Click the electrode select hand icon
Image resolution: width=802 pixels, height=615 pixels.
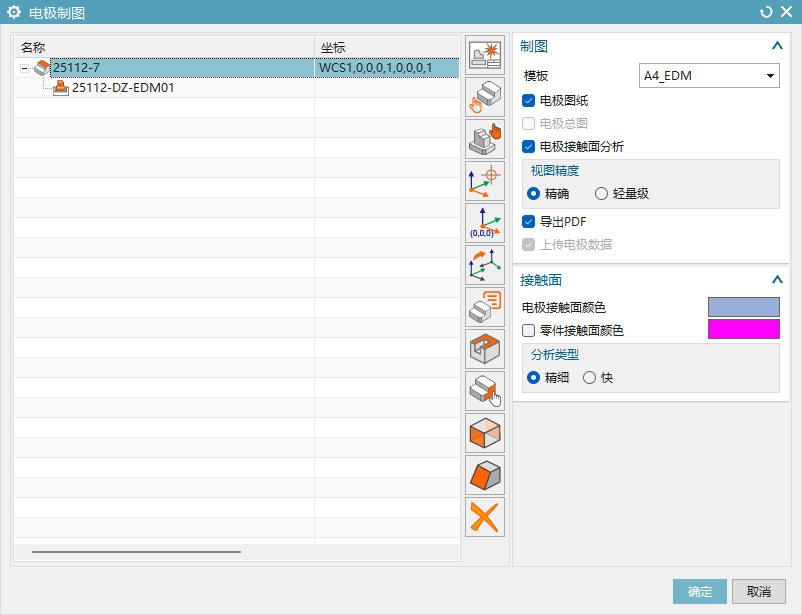tap(485, 139)
